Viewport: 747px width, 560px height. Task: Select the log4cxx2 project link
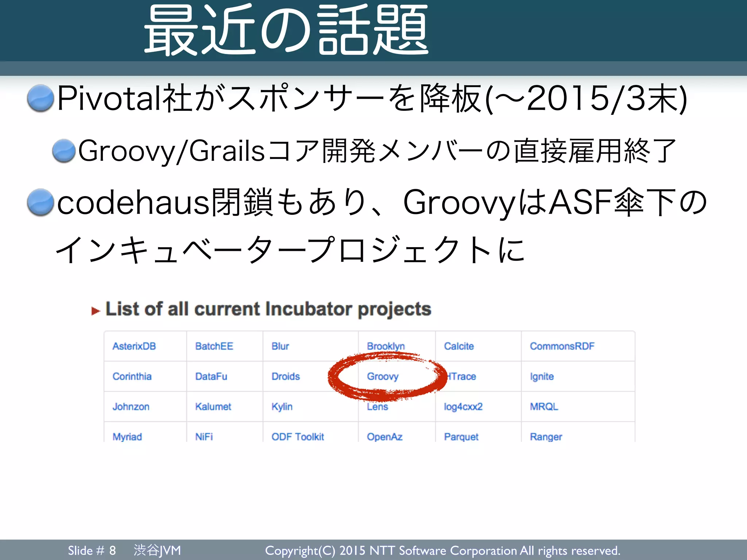point(463,407)
